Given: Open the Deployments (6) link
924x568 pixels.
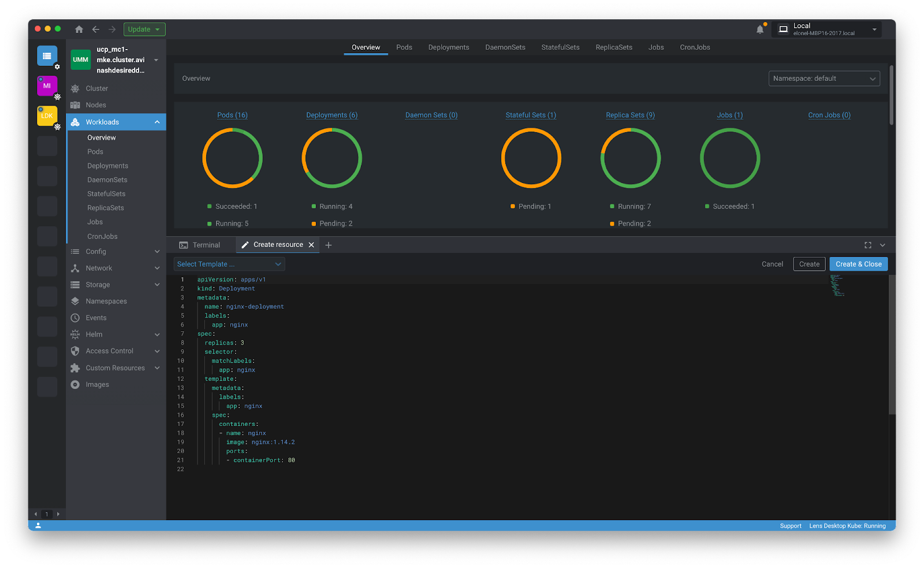Looking at the screenshot, I should (332, 115).
